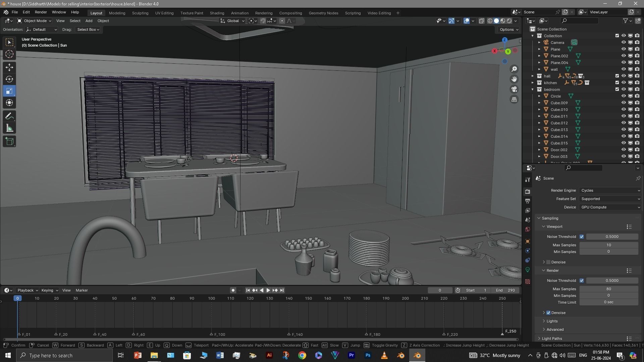The width and height of the screenshot is (644, 362).
Task: Disable the Render Denoise checkbox
Action: [x=548, y=313]
